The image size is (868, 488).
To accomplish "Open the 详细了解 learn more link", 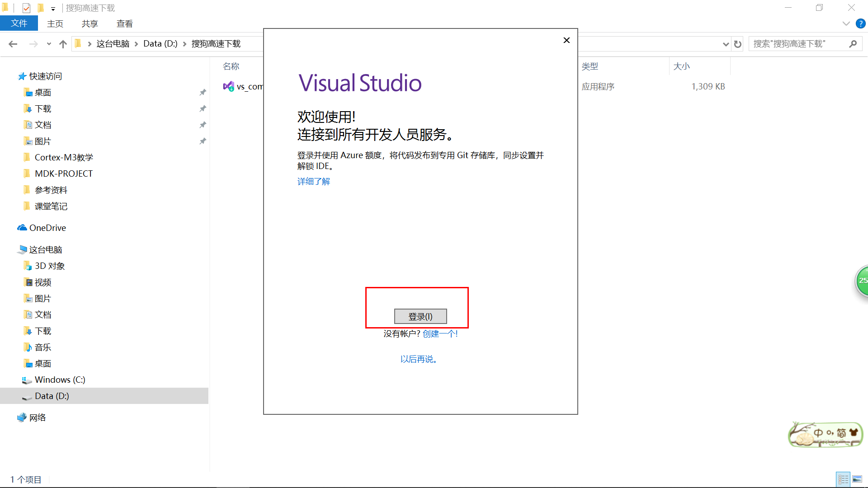I will (x=313, y=181).
